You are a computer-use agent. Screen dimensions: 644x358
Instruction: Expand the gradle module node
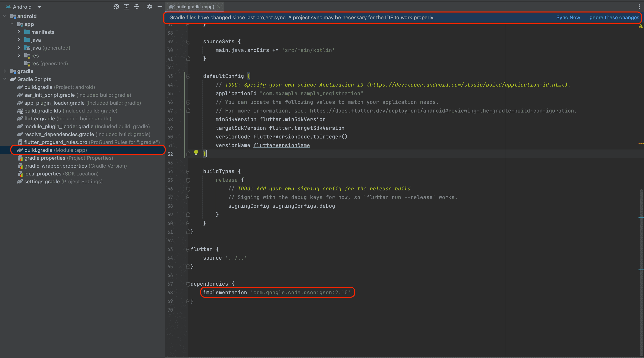click(5, 71)
